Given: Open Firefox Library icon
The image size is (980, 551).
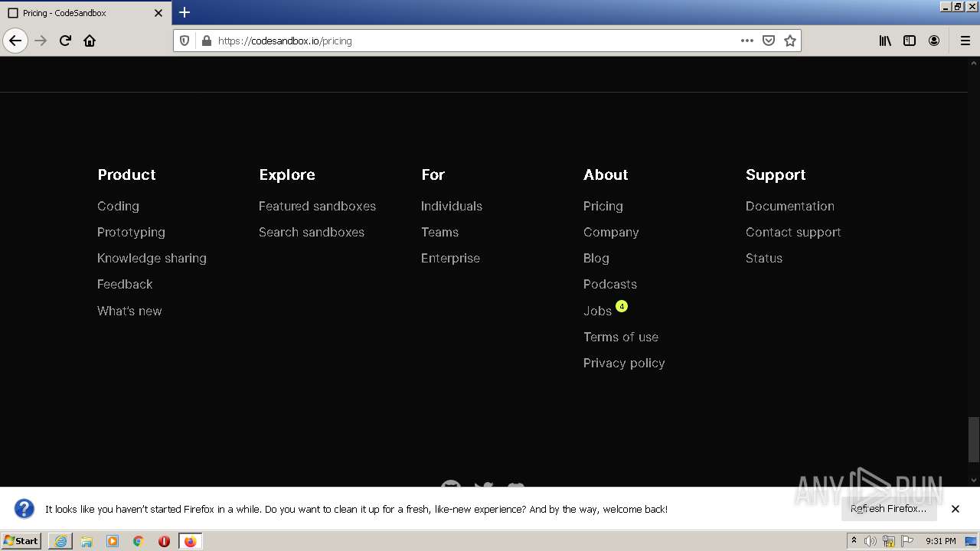Looking at the screenshot, I should pos(885,41).
